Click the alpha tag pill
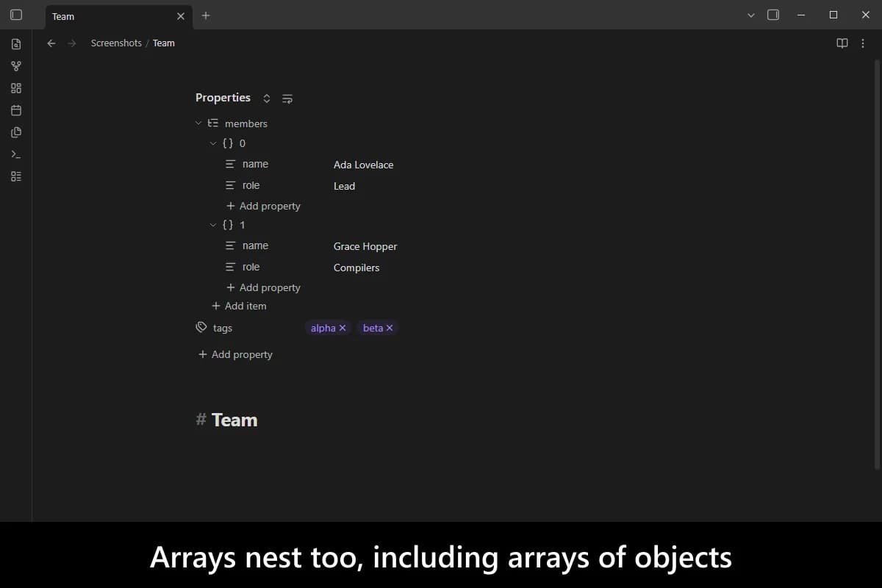Screen dimensions: 882x588 pos(329,328)
